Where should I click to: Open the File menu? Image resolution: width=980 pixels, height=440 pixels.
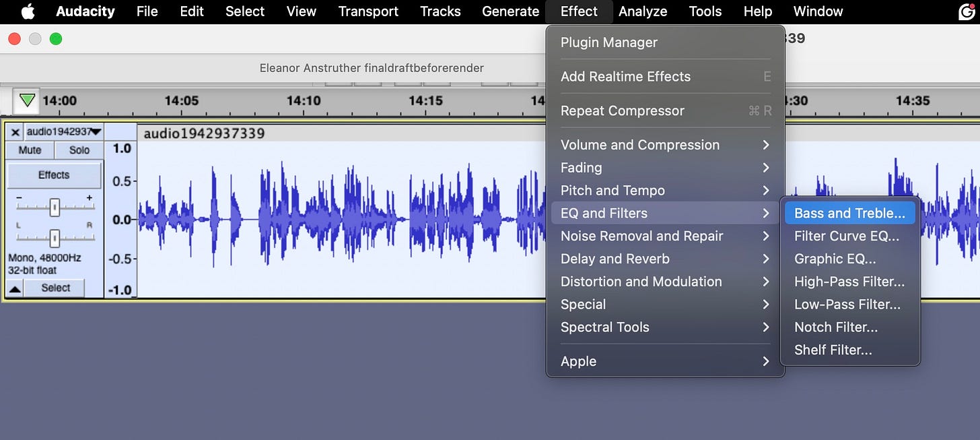point(147,11)
